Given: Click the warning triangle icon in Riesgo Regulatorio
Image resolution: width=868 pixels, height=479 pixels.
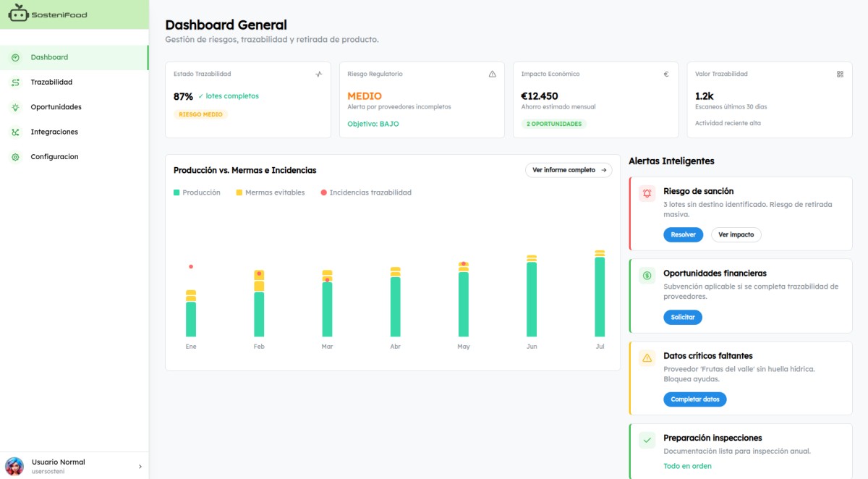Looking at the screenshot, I should pyautogui.click(x=493, y=74).
